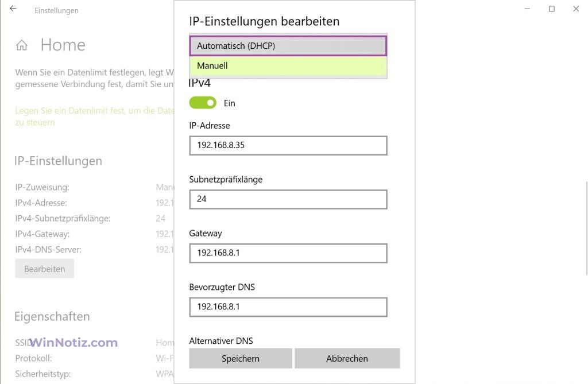The image size is (588, 384).
Task: Click the IP-Adresse input field
Action: point(288,145)
